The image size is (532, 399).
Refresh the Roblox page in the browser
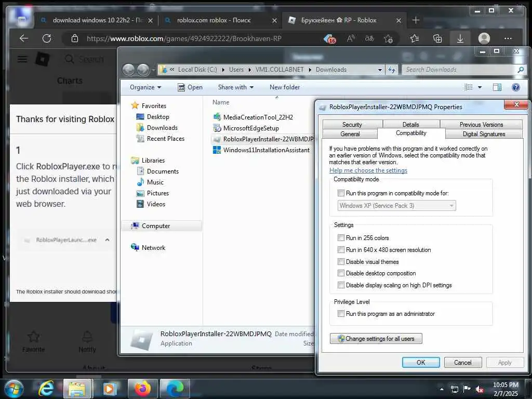47,38
